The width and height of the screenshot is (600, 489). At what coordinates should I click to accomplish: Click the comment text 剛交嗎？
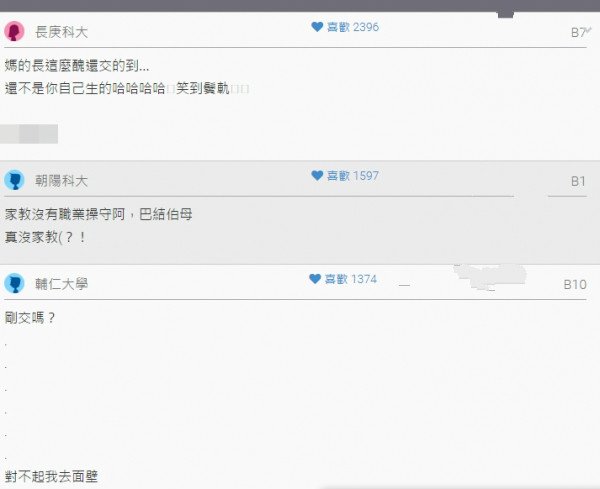pyautogui.click(x=31, y=318)
